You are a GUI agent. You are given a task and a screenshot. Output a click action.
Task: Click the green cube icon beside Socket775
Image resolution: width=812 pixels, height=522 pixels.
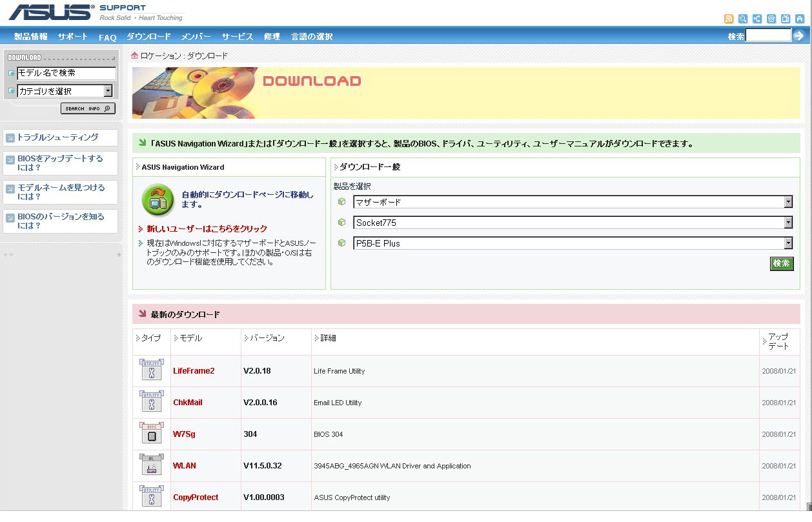pyautogui.click(x=342, y=223)
